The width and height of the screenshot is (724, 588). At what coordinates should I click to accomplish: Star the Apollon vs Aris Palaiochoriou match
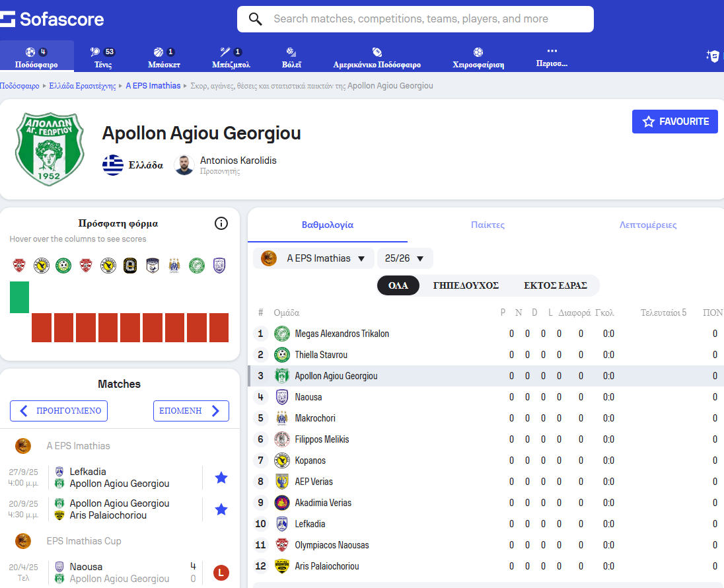221,509
